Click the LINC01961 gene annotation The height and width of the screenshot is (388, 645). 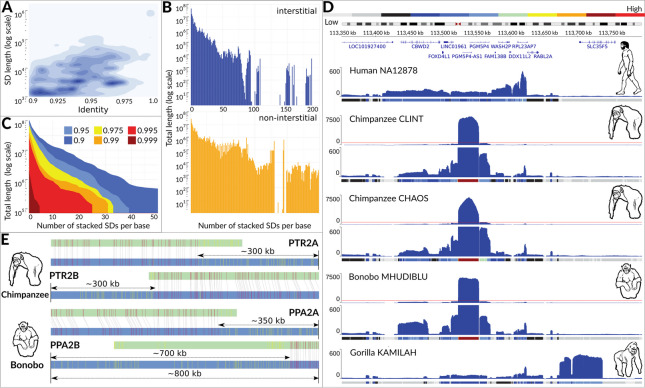pos(453,46)
